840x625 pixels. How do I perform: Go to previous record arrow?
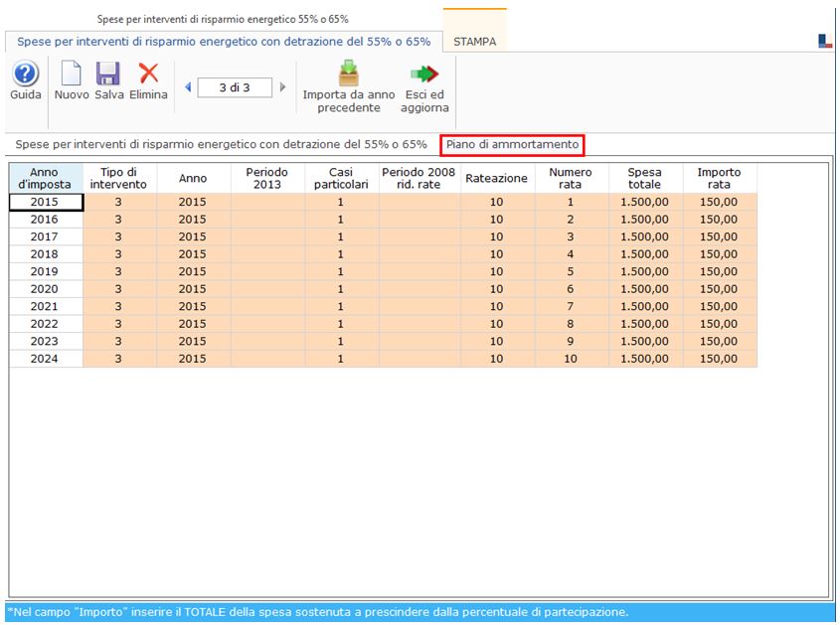[188, 86]
